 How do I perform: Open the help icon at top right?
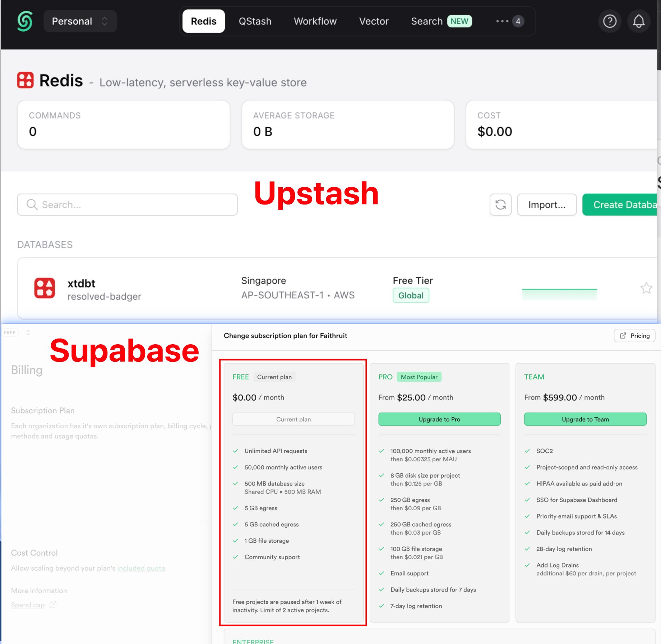pos(610,21)
